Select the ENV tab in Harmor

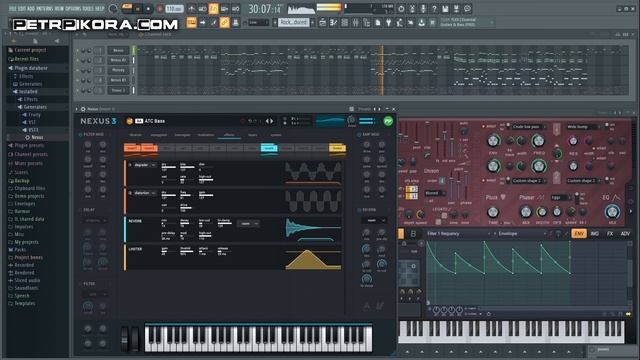(579, 233)
